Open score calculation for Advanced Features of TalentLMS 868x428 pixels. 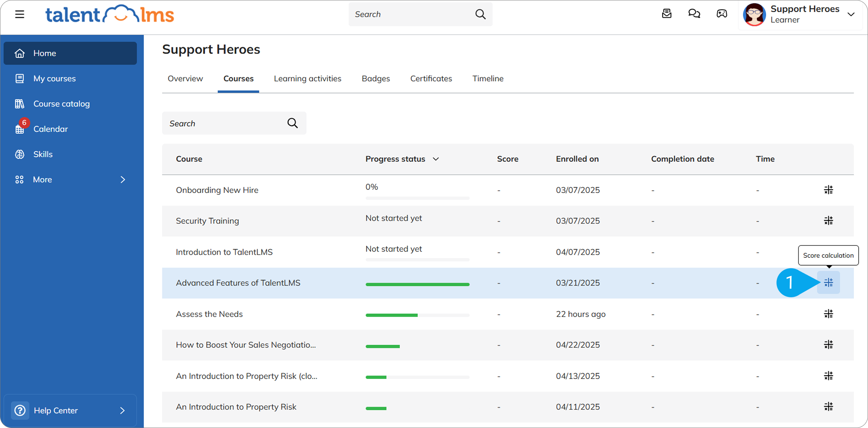click(828, 283)
